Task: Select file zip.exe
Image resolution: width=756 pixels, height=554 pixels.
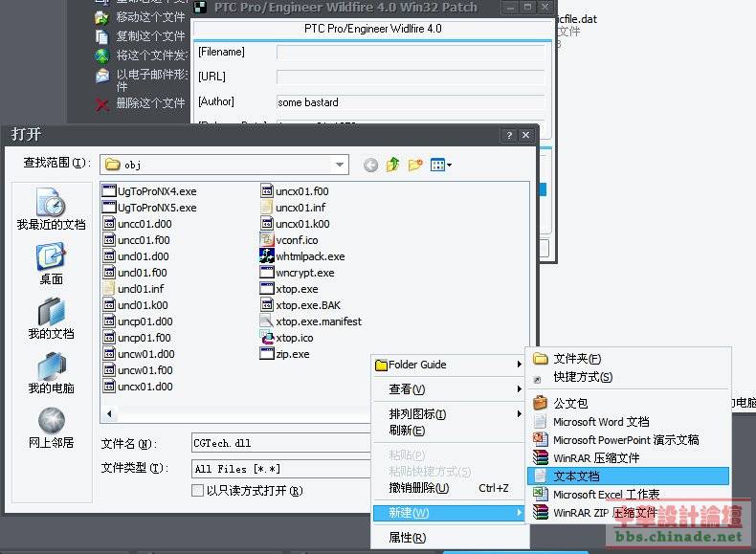Action: [x=285, y=354]
